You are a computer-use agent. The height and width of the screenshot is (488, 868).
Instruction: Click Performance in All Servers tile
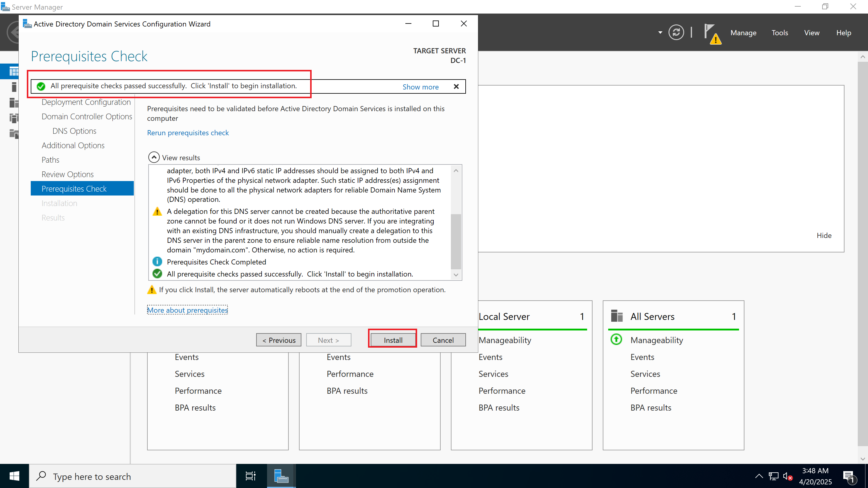point(654,391)
